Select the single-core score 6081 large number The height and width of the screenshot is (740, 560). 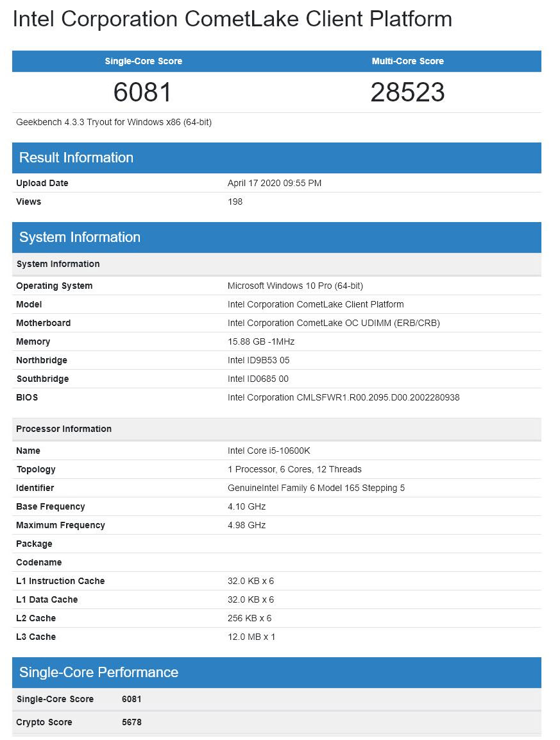click(x=142, y=92)
